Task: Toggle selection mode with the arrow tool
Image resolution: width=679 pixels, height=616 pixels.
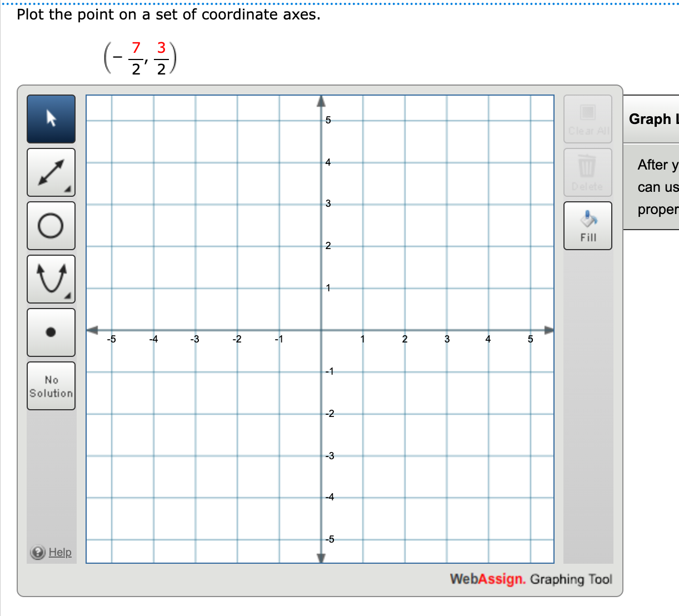Action: tap(51, 118)
